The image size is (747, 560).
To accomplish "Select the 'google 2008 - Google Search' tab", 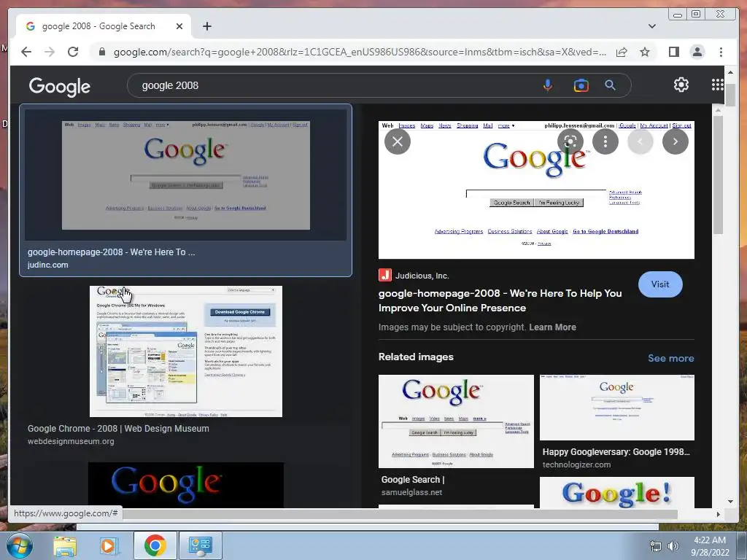I will click(98, 27).
